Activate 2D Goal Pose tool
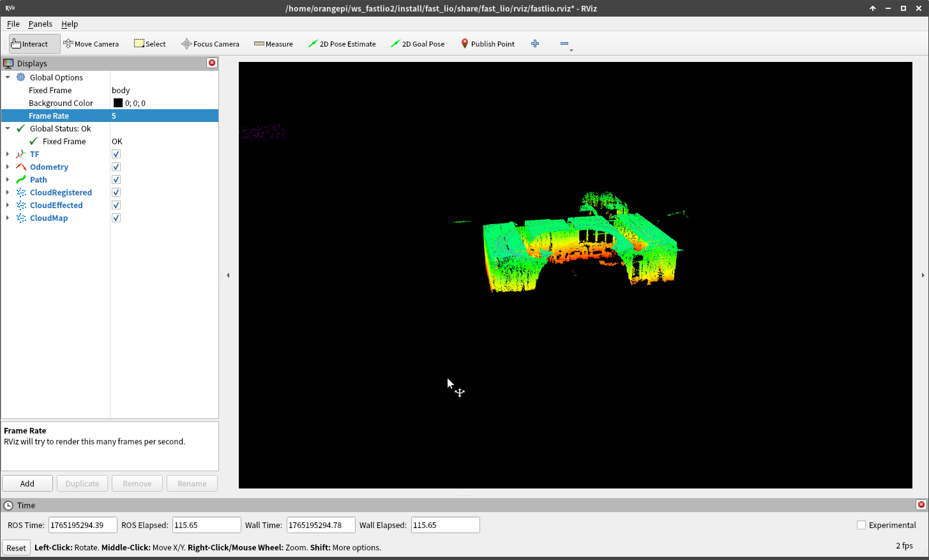 click(x=418, y=44)
